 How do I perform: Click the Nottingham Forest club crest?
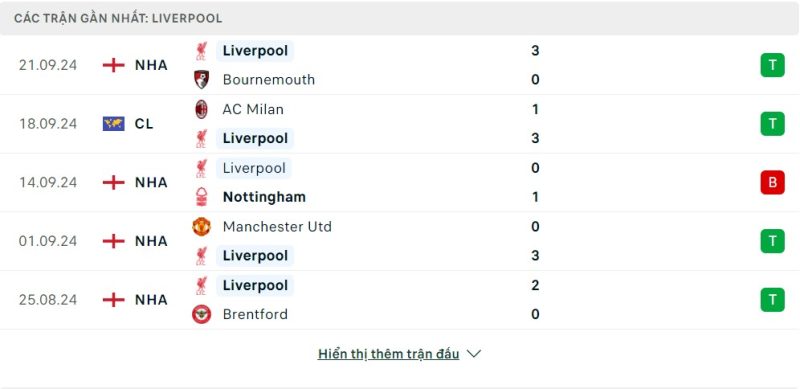(202, 197)
